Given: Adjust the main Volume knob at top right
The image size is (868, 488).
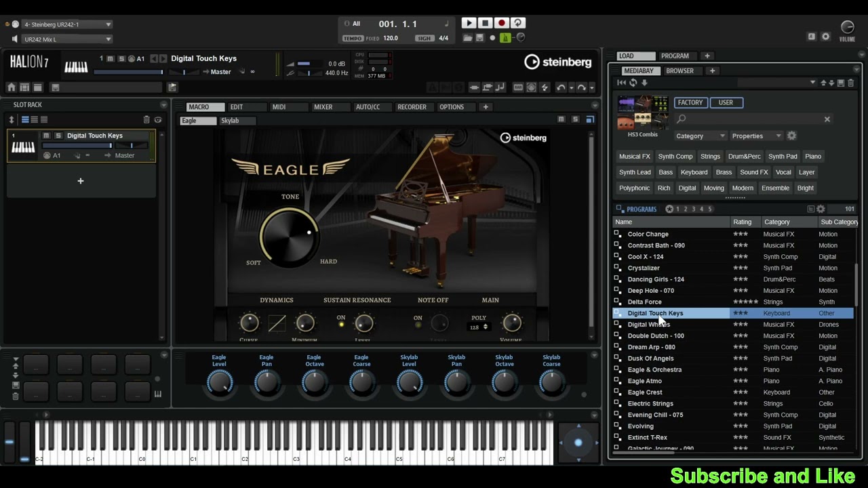Looking at the screenshot, I should [847, 27].
